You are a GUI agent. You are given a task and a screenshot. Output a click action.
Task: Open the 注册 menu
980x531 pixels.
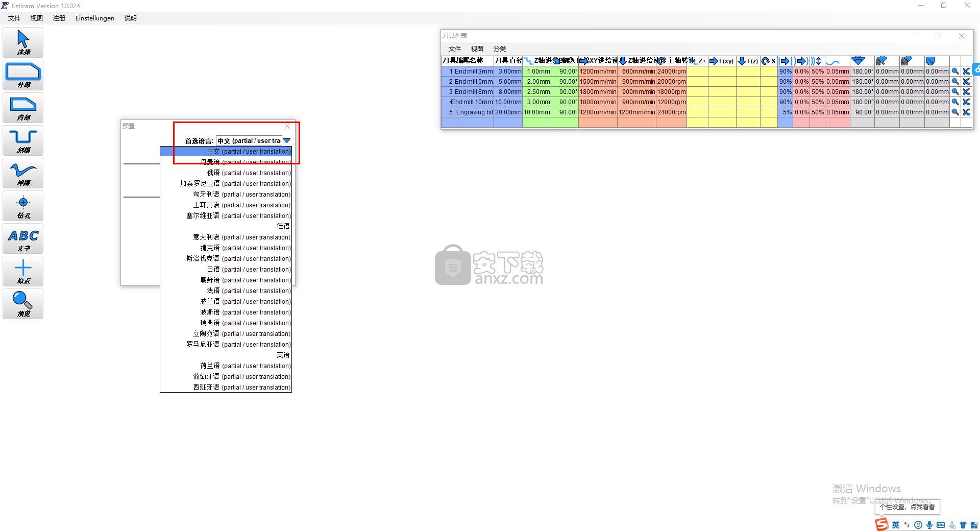pos(59,18)
